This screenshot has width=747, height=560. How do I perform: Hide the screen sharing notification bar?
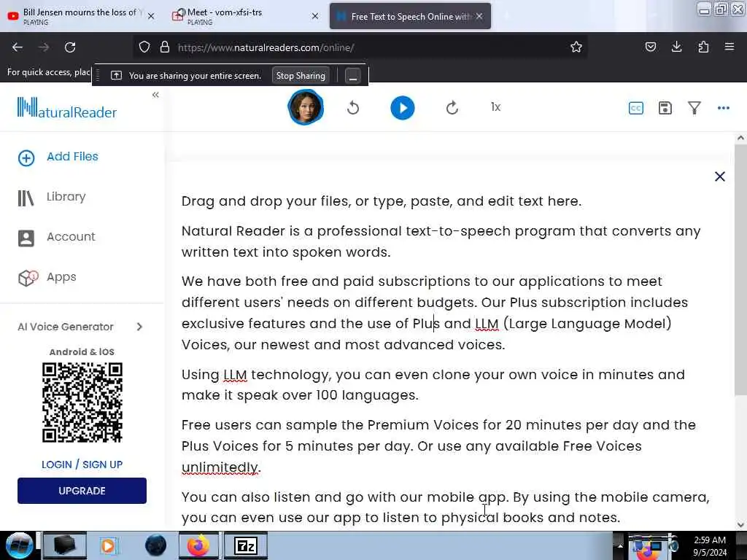click(x=353, y=76)
